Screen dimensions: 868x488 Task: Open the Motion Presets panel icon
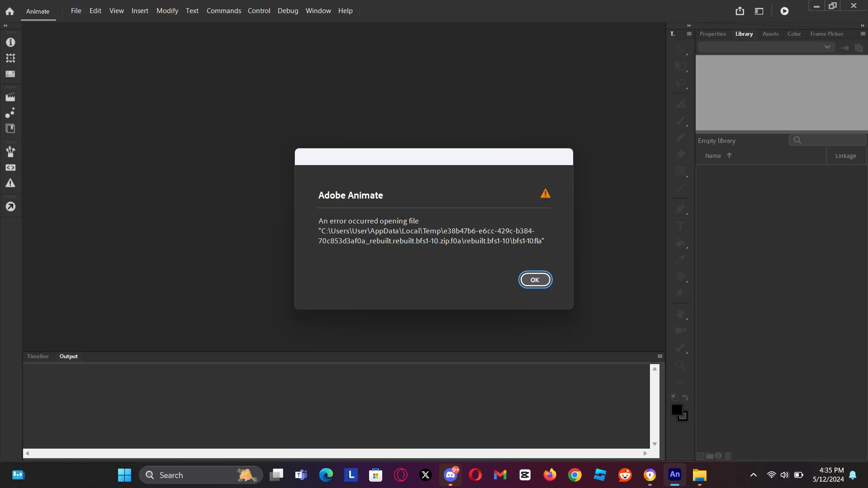pos(10,113)
